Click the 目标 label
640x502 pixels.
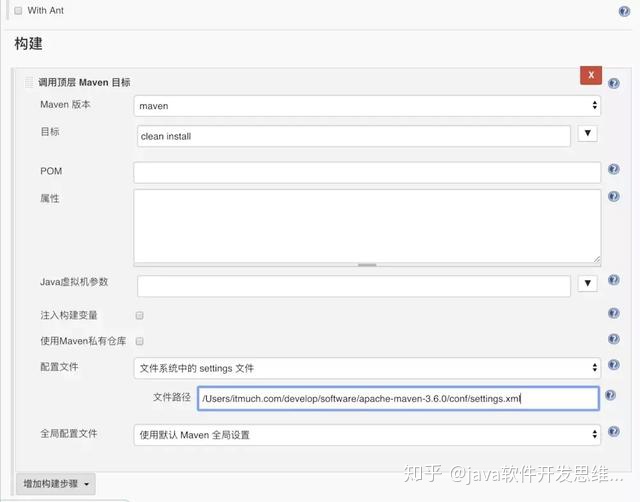[x=50, y=131]
